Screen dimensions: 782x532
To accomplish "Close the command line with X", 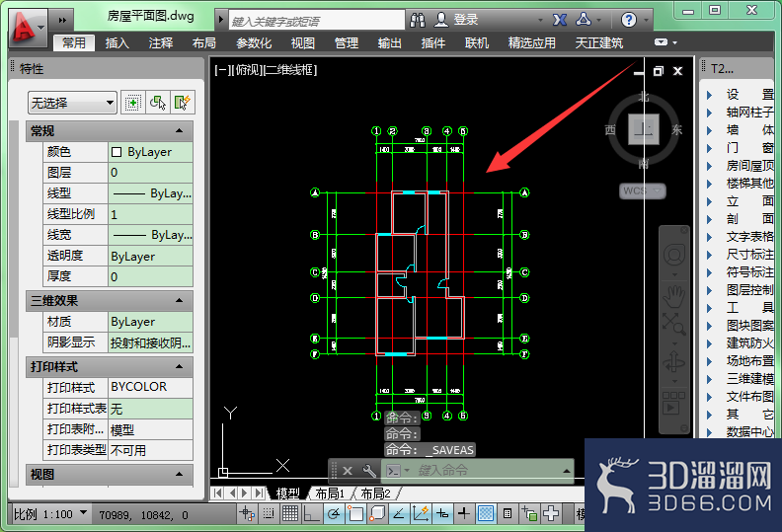I will [x=348, y=470].
